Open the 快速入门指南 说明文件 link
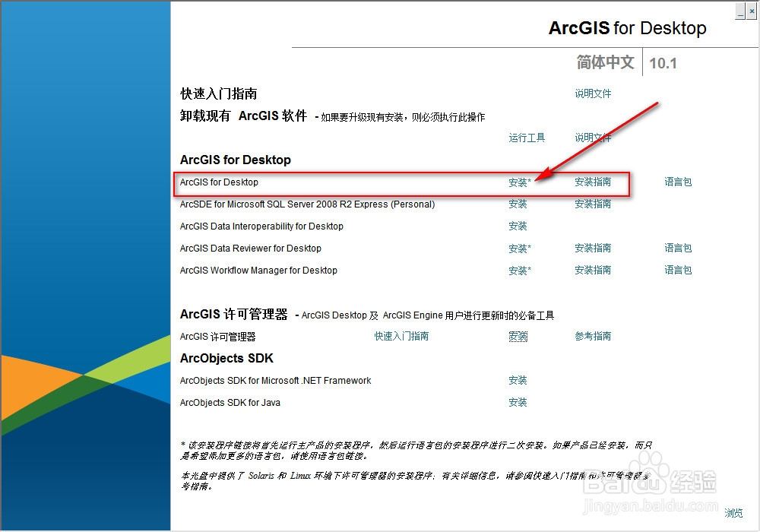760x532 pixels. [593, 93]
